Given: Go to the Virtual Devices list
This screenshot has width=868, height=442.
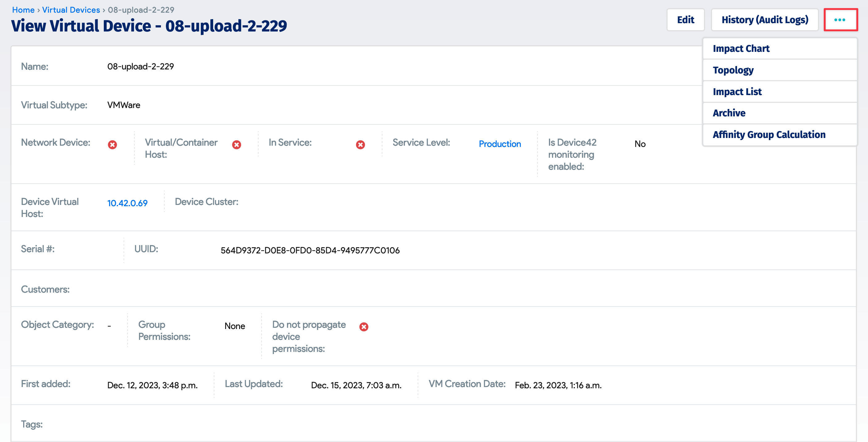Looking at the screenshot, I should pos(71,10).
